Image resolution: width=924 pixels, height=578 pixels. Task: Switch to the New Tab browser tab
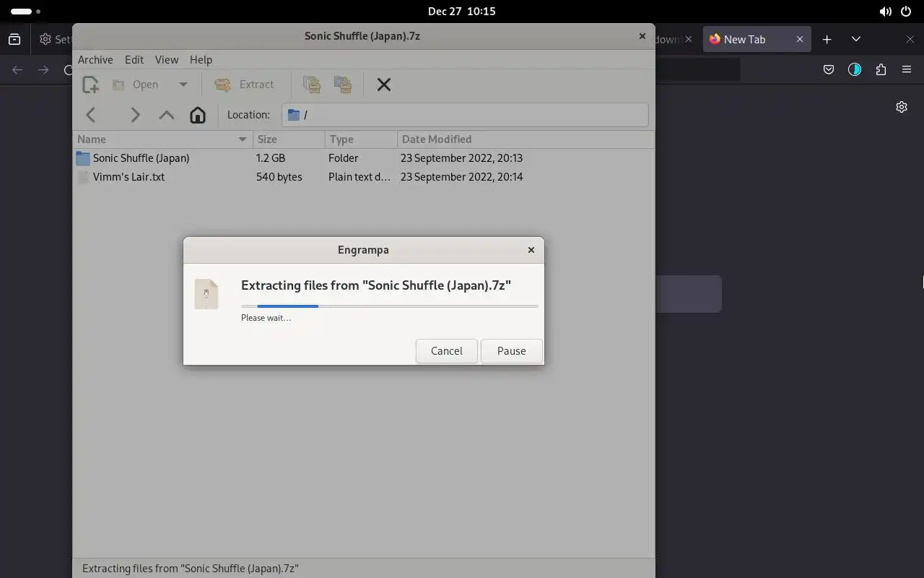pyautogui.click(x=755, y=39)
